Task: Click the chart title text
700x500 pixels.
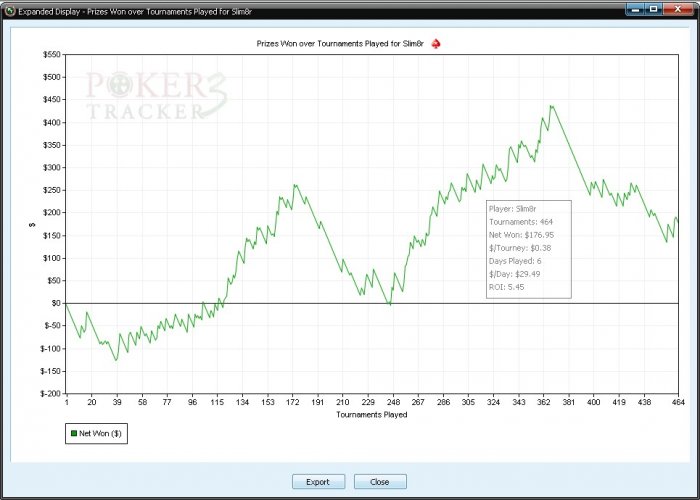Action: pos(340,44)
